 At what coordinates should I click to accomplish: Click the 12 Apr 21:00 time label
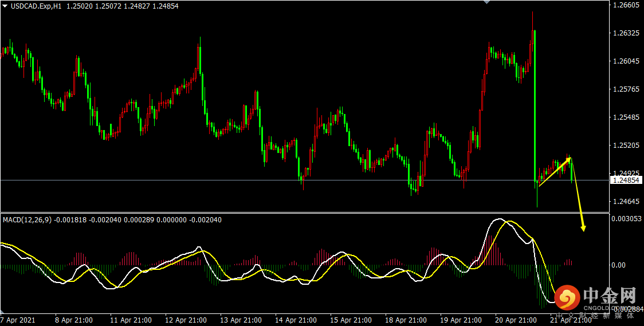pyautogui.click(x=185, y=320)
